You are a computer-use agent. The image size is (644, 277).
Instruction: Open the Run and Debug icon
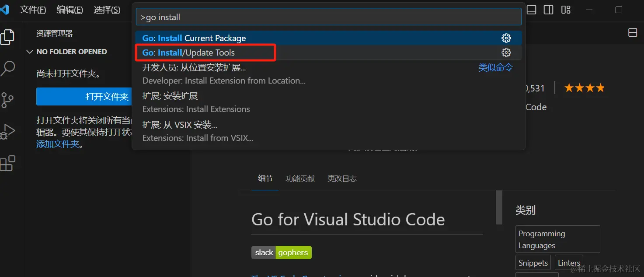click(7, 132)
